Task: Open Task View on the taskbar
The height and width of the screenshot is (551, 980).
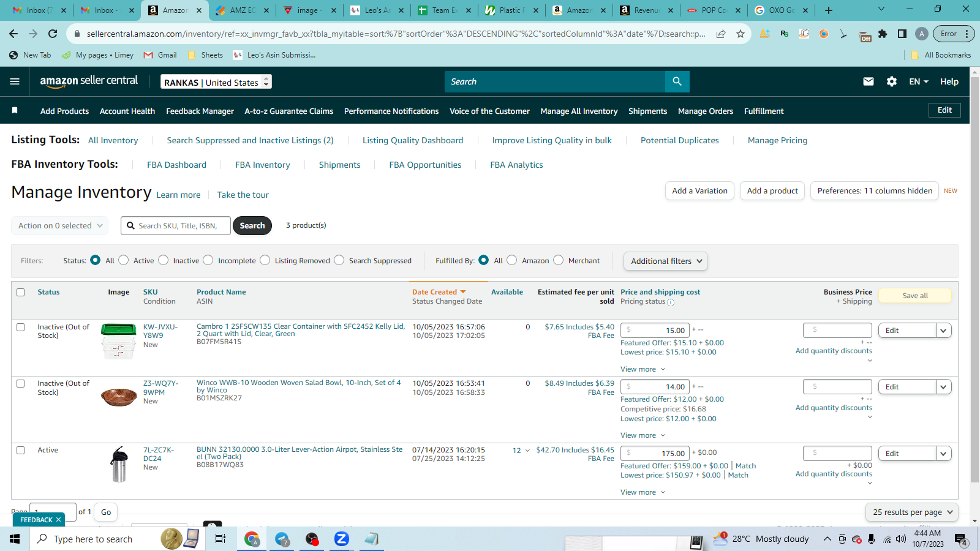Action: coord(221,539)
